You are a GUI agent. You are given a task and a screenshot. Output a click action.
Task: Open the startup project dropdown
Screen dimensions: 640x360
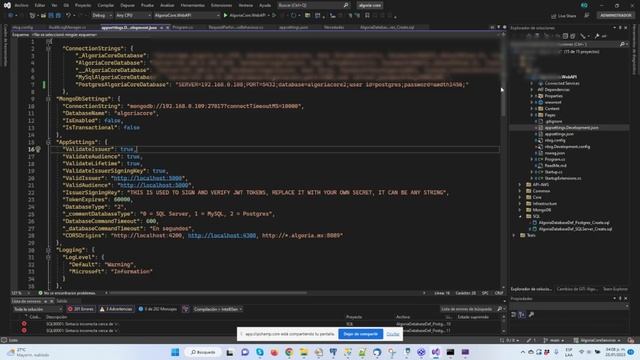pos(187,16)
